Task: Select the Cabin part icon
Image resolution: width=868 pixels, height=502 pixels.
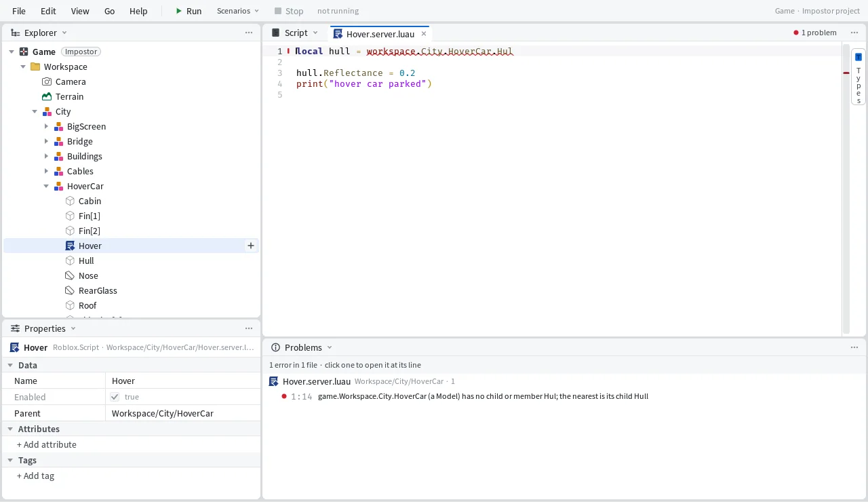Action: click(x=70, y=201)
